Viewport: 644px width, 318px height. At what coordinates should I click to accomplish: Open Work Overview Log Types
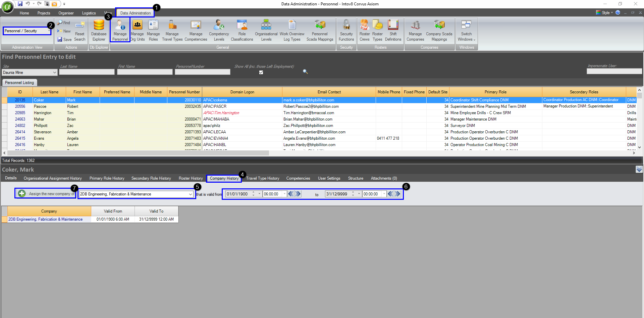point(292,30)
